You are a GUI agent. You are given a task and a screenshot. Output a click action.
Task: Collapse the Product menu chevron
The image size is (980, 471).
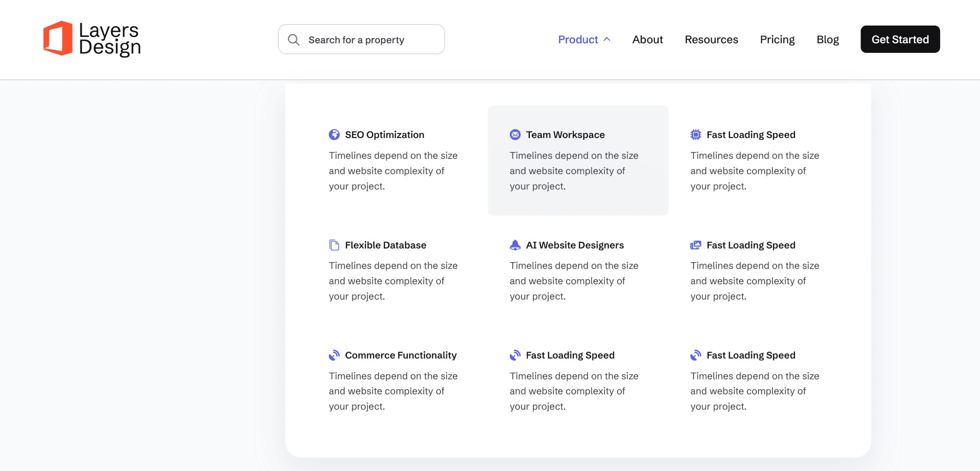click(607, 39)
